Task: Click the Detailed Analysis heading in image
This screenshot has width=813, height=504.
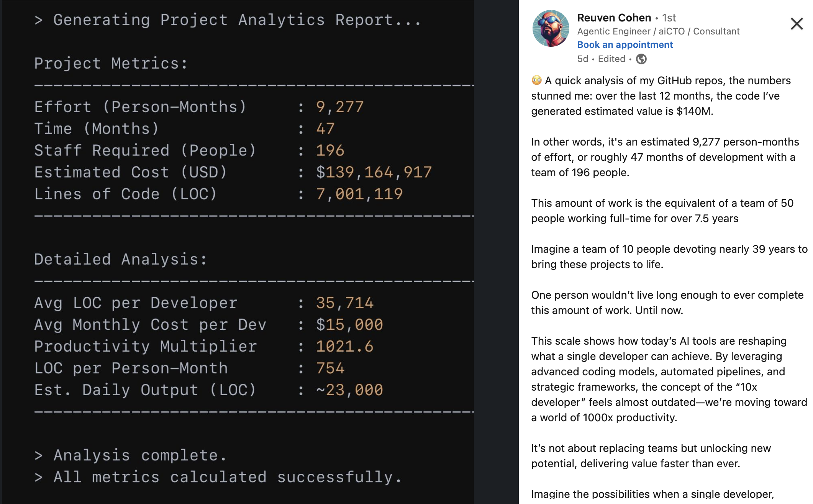Action: coord(121,260)
